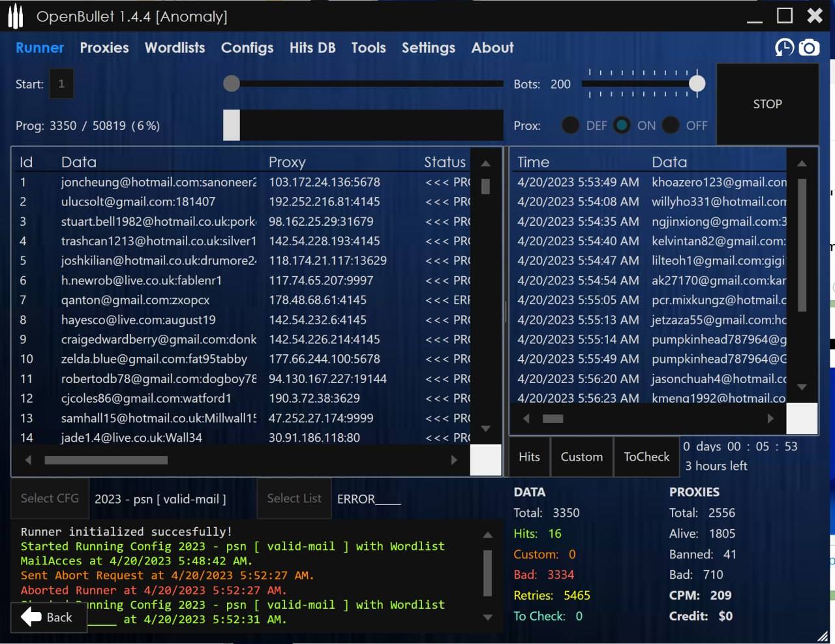Select the DEF proxy mode option

click(x=570, y=125)
